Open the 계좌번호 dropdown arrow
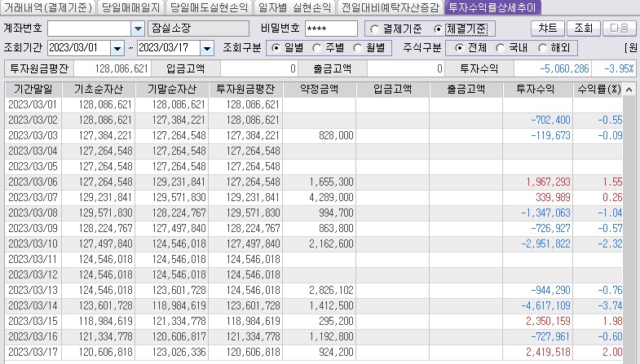 click(138, 29)
